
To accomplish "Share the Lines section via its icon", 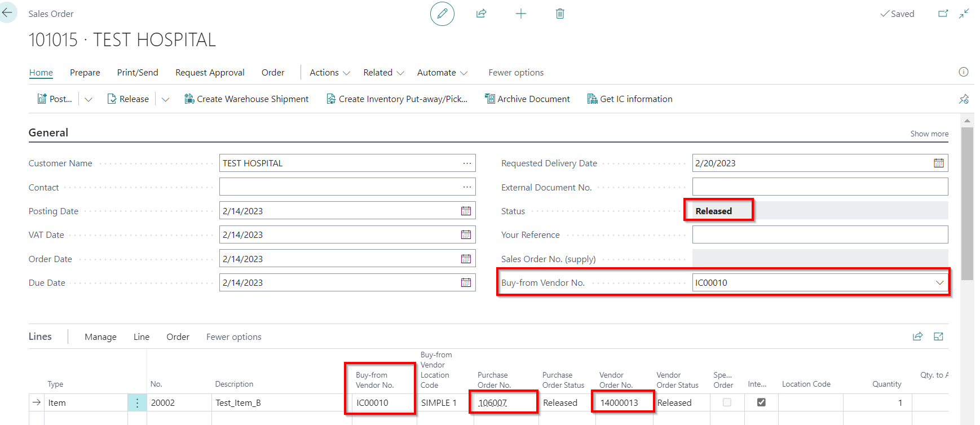I will (917, 337).
